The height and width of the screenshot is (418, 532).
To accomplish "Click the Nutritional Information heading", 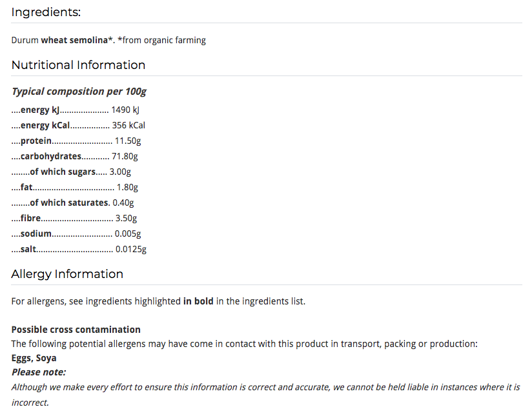I will 78,65.
